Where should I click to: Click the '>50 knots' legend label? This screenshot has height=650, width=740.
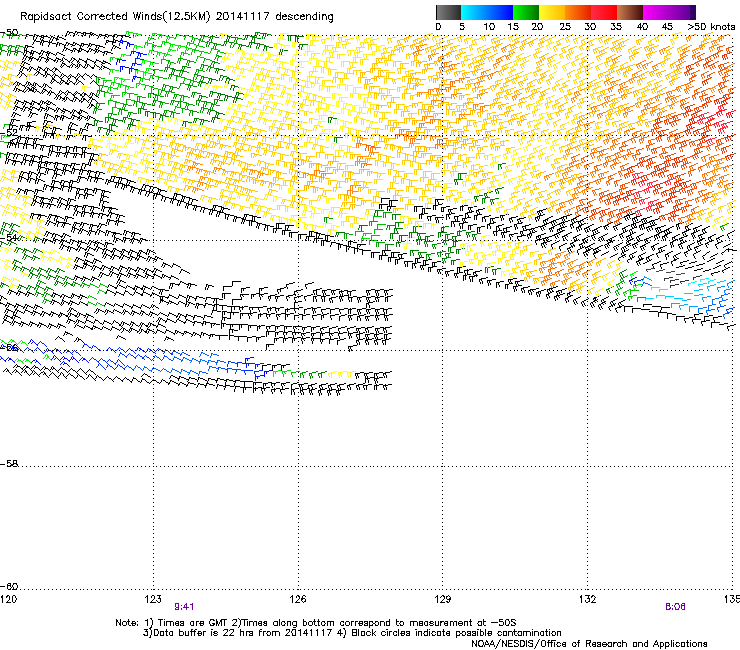[711, 27]
